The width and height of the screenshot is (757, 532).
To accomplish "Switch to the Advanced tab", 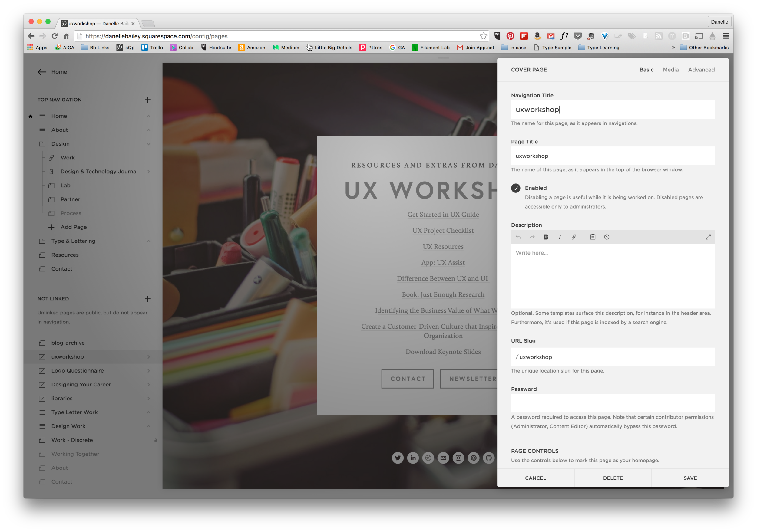I will (x=701, y=70).
